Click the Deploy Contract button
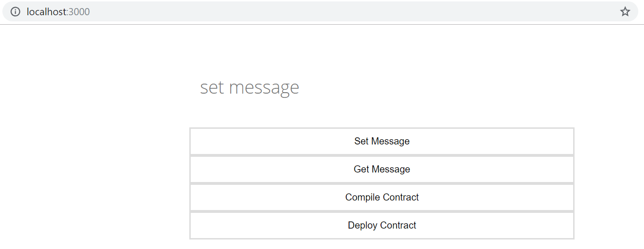The width and height of the screenshot is (644, 249). click(381, 225)
